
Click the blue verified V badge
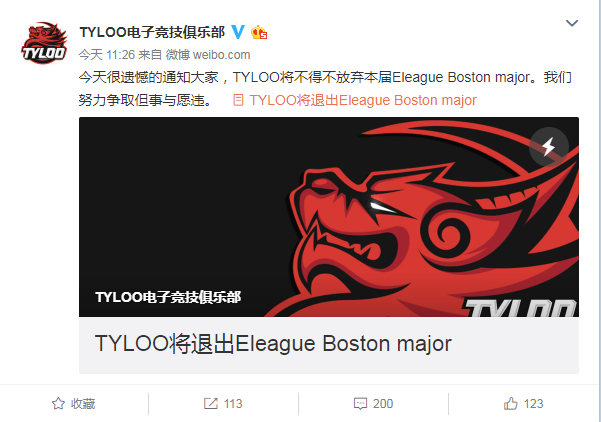point(238,32)
